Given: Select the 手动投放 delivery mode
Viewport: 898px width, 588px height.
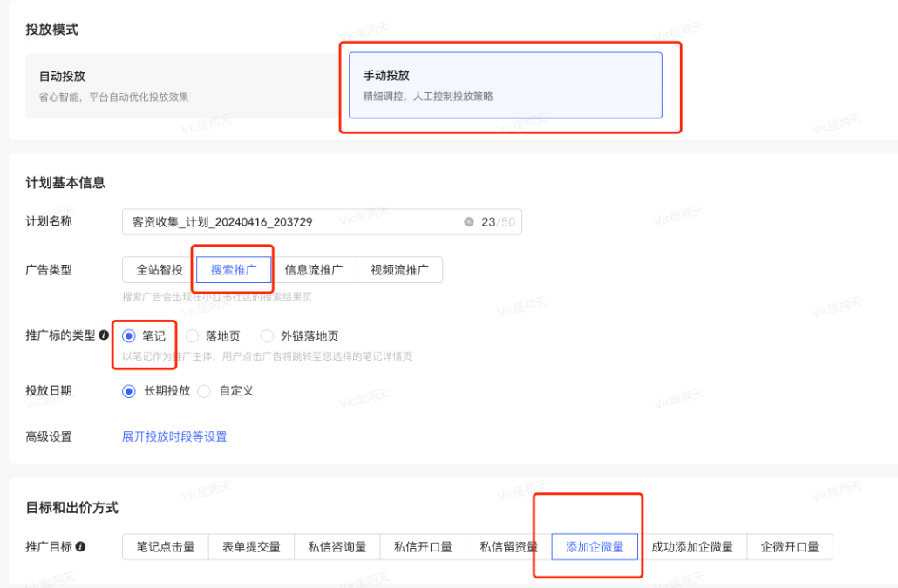Looking at the screenshot, I should 508,84.
